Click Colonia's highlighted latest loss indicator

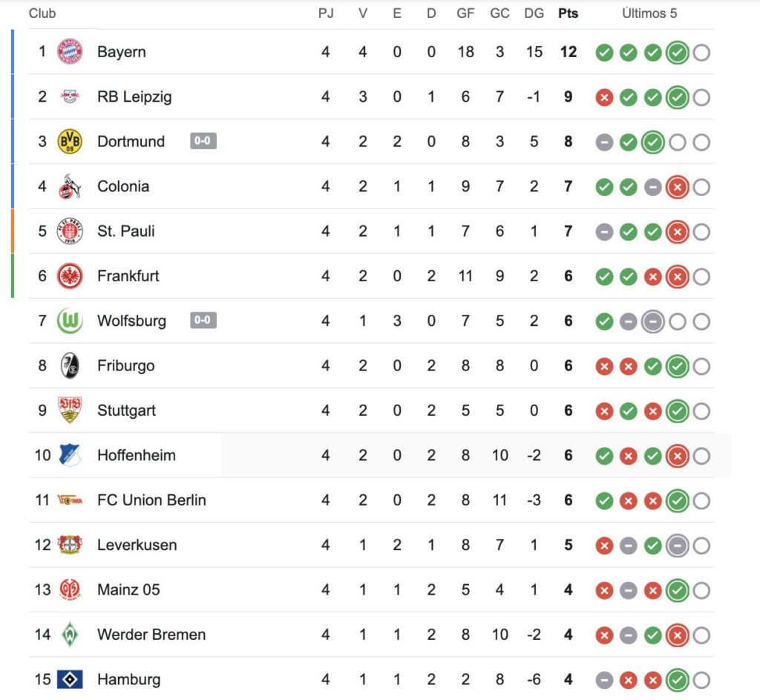[677, 187]
